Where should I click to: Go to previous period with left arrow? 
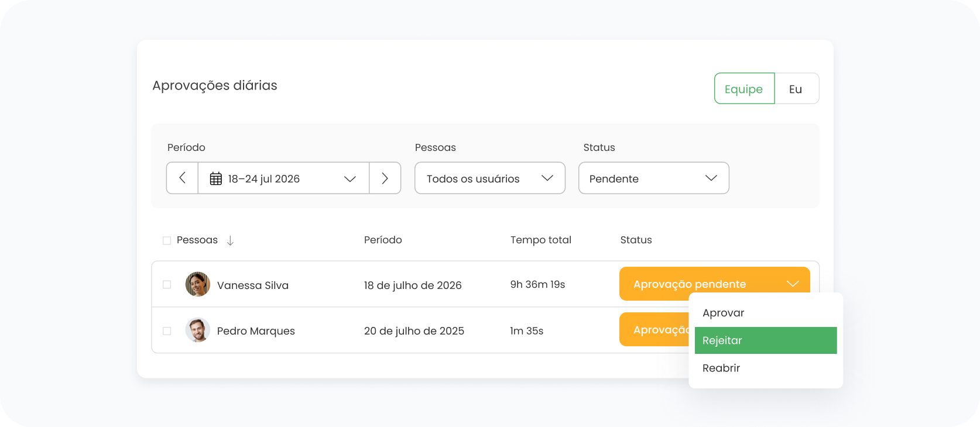pos(182,178)
